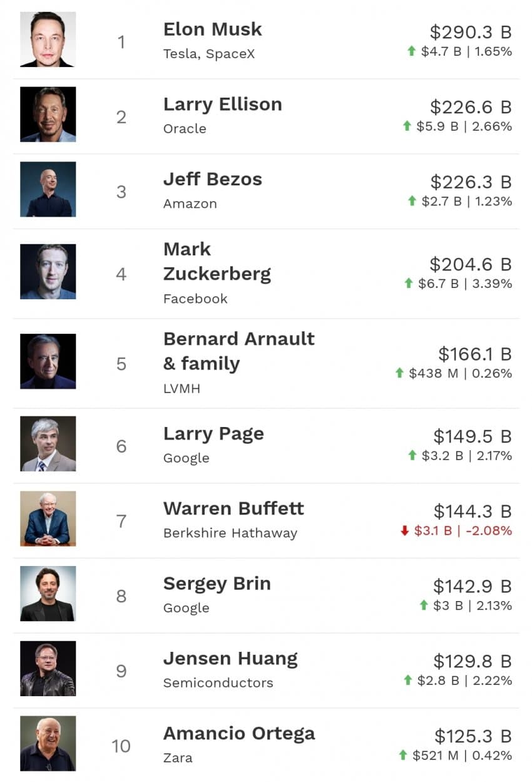Click the up arrow beside $6.7 B
Screen dimensions: 532x782
409,284
